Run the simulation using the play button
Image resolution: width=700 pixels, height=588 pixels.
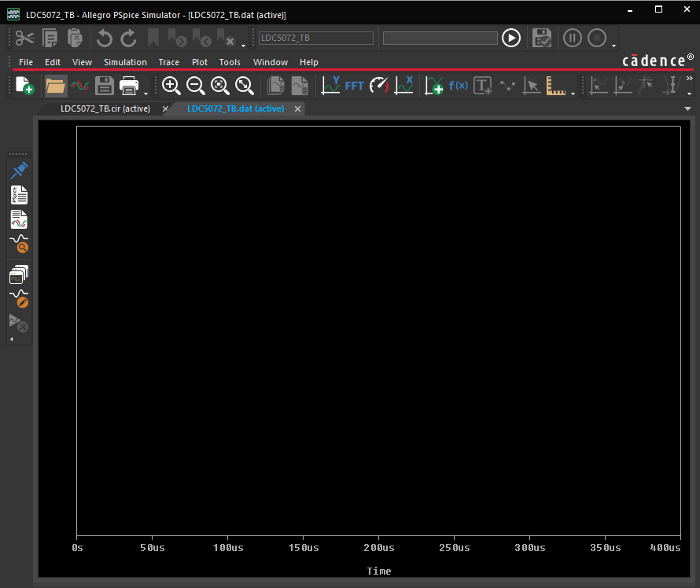(510, 37)
